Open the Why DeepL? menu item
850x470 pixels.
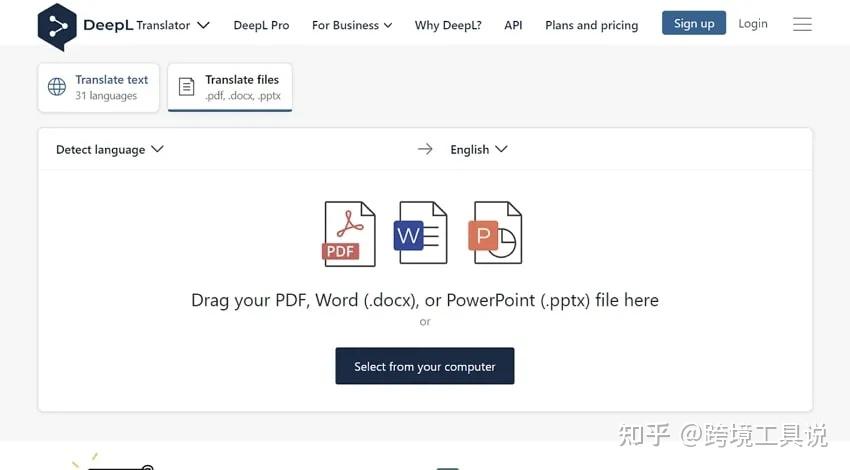448,25
